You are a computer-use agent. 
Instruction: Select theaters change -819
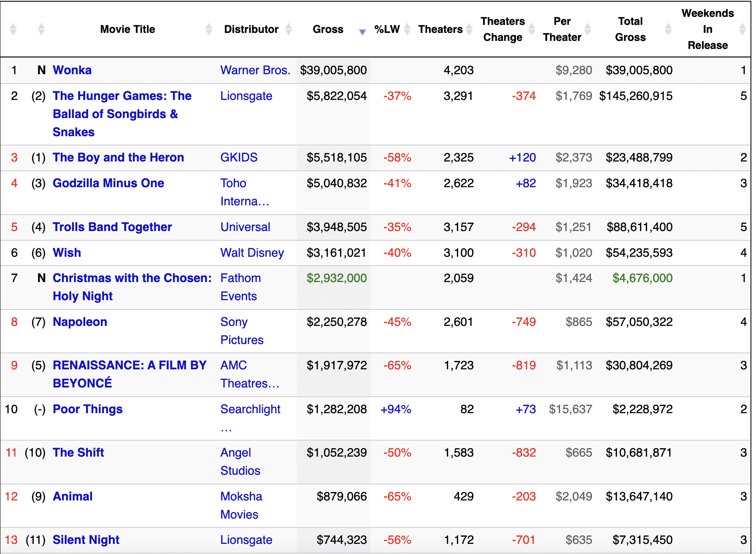pyautogui.click(x=524, y=365)
